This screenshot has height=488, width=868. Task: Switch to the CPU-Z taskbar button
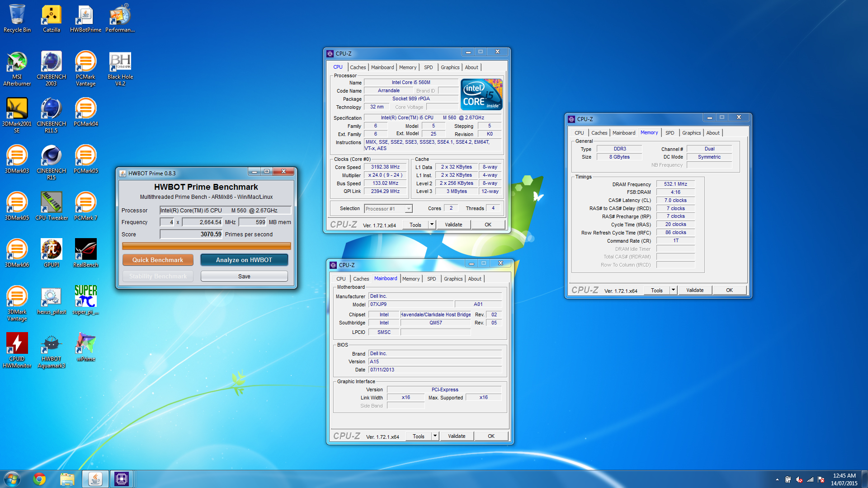tap(122, 479)
